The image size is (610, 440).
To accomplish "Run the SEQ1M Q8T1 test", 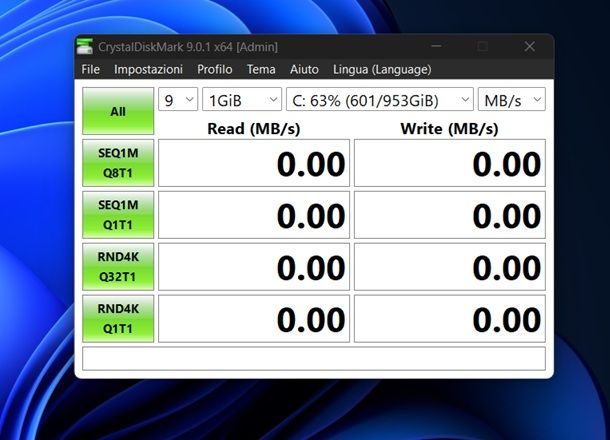I will tap(118, 163).
